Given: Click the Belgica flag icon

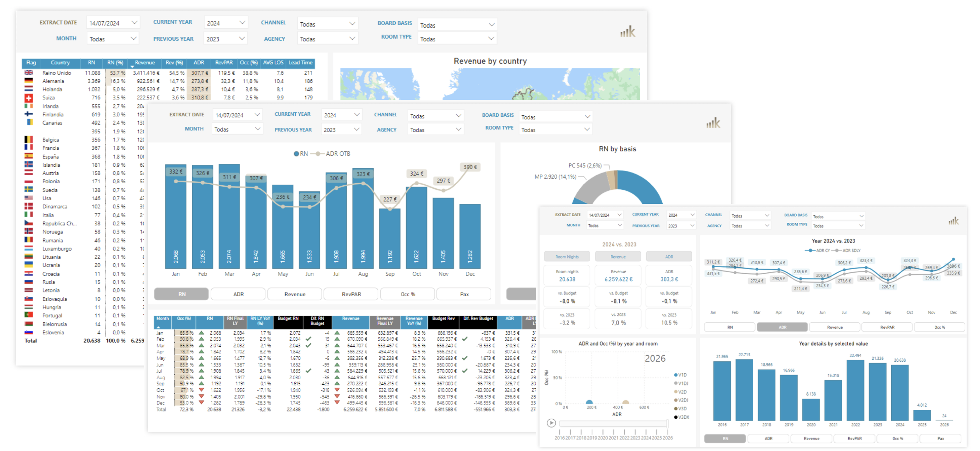Looking at the screenshot, I should click(x=29, y=139).
